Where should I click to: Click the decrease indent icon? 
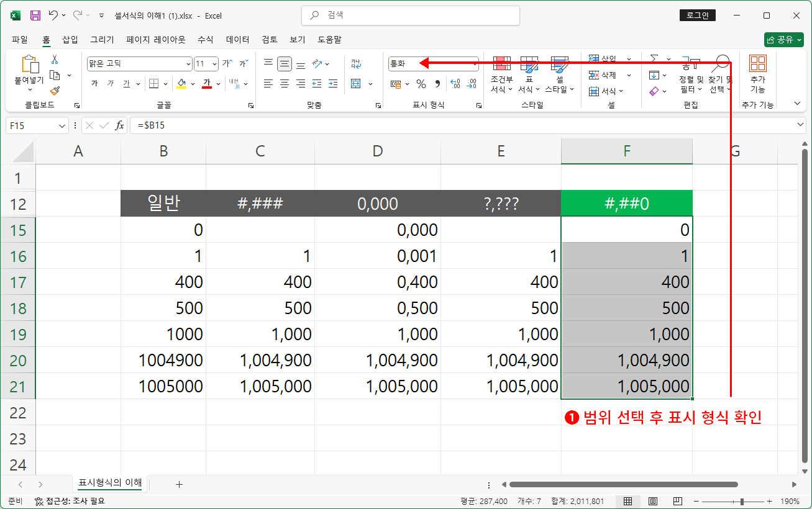317,83
